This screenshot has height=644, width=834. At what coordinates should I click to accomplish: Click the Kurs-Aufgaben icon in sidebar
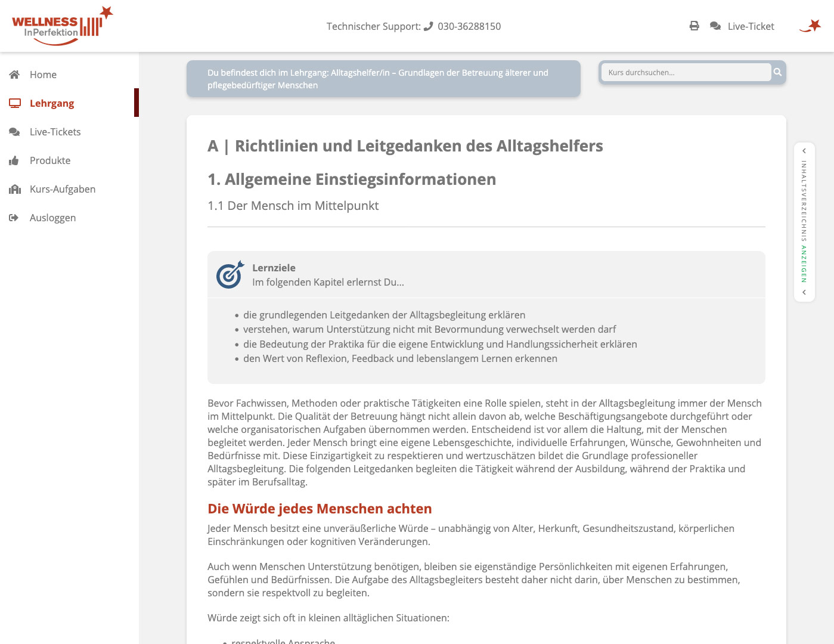(x=15, y=189)
